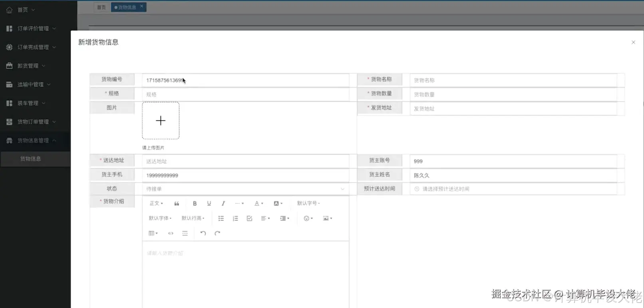This screenshot has height=308, width=644.
Task: Insert horizontal divider line
Action: tap(185, 233)
